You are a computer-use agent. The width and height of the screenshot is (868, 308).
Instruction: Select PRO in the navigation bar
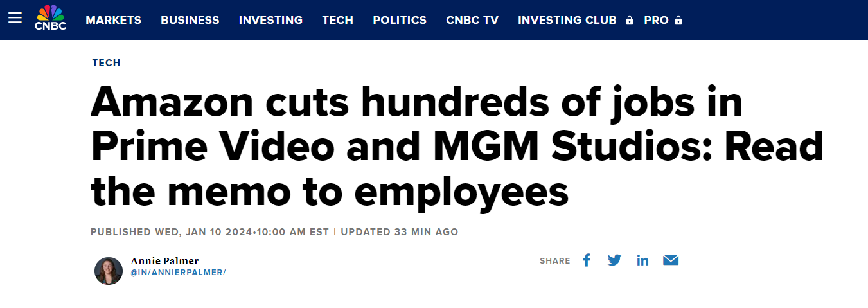tap(656, 20)
